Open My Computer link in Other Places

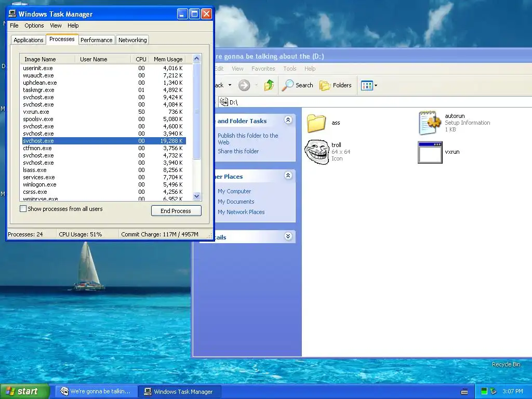tap(234, 191)
